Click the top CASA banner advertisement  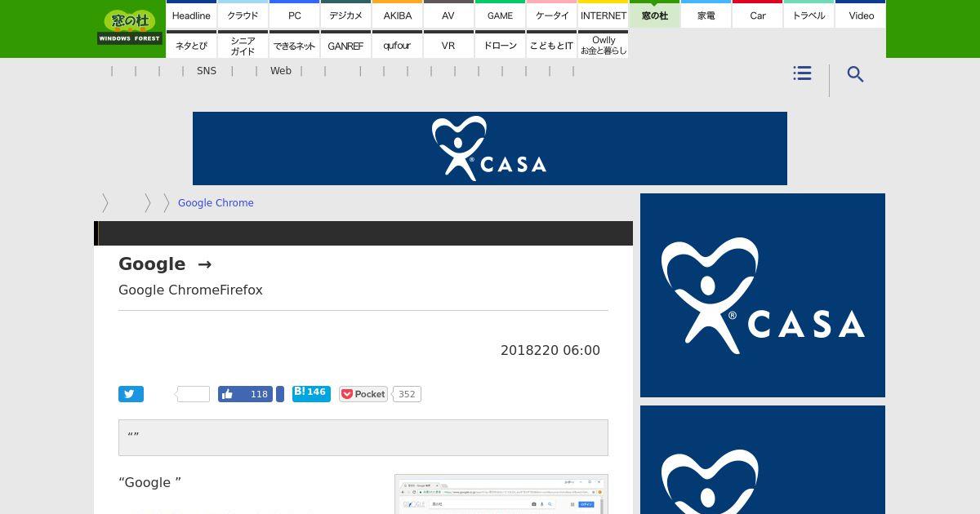(x=490, y=148)
